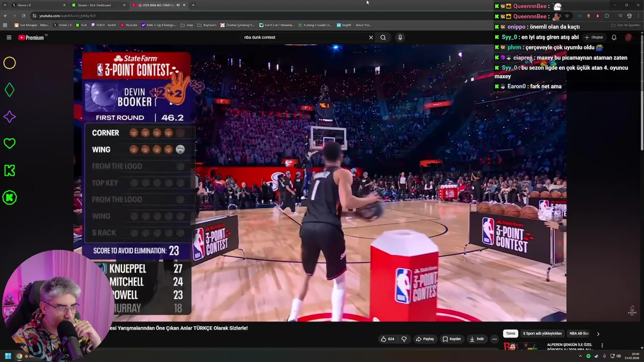Image resolution: width=644 pixels, height=362 pixels.
Task: Open YouTube notifications bell
Action: pos(614,37)
